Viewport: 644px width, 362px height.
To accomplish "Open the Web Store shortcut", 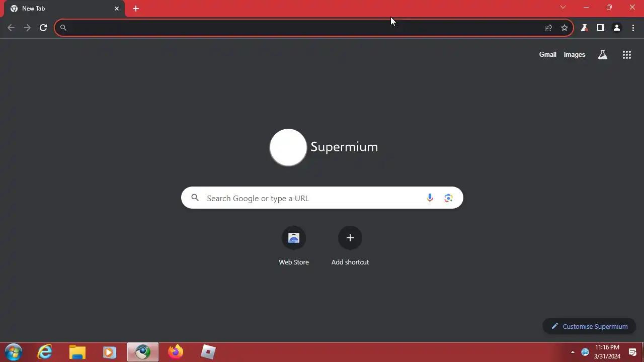I will [294, 246].
